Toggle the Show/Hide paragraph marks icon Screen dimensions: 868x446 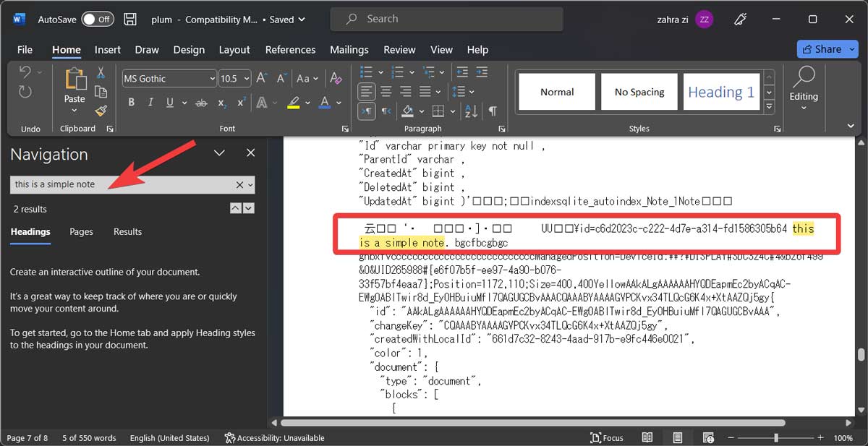click(493, 110)
